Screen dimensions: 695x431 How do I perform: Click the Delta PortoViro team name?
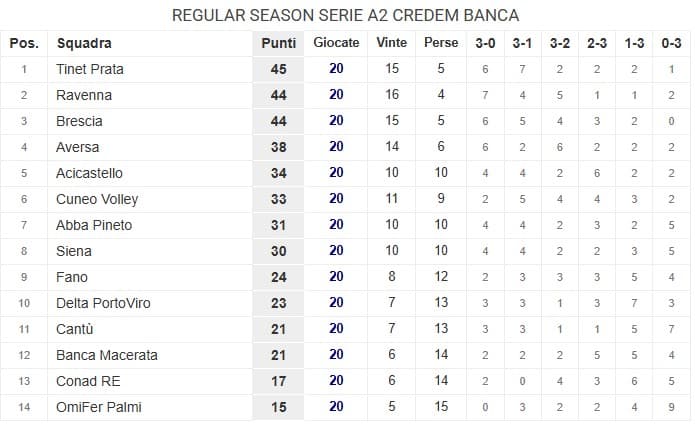click(x=103, y=303)
